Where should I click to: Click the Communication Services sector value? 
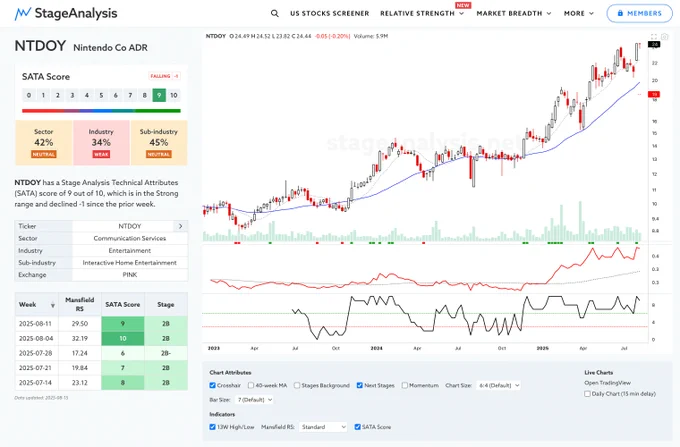tap(130, 238)
